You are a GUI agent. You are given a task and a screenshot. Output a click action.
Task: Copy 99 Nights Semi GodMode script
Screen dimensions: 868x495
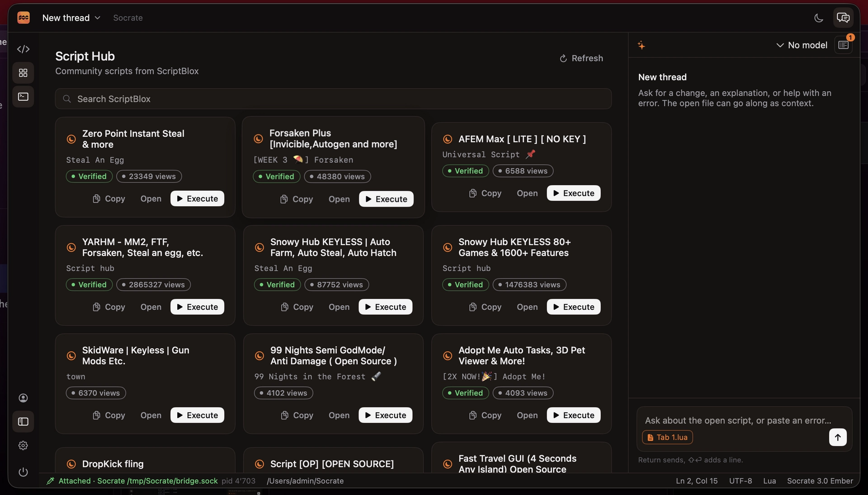(297, 416)
